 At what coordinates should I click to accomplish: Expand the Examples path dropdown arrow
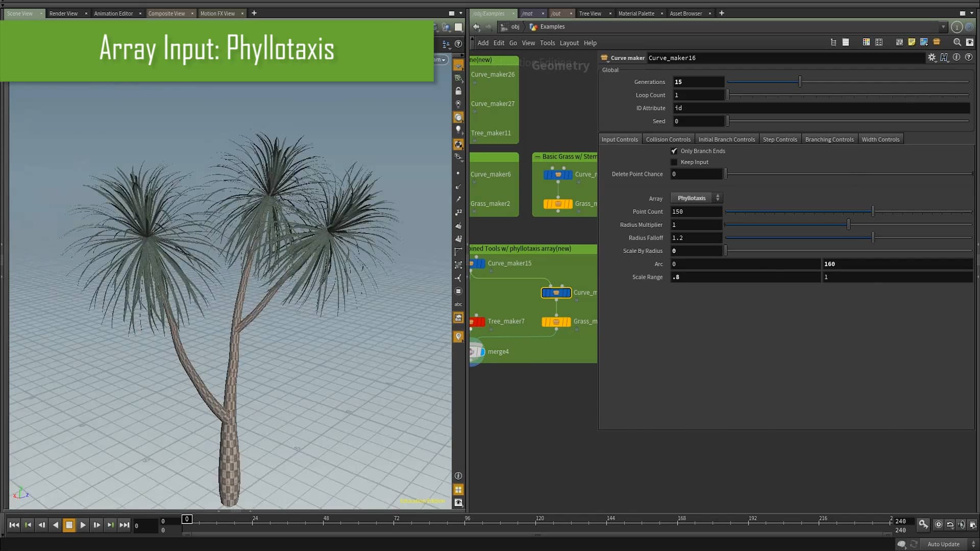(x=942, y=27)
